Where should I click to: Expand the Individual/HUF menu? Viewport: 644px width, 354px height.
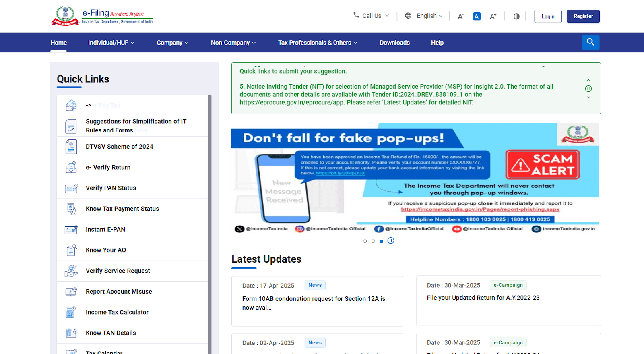[x=111, y=43]
